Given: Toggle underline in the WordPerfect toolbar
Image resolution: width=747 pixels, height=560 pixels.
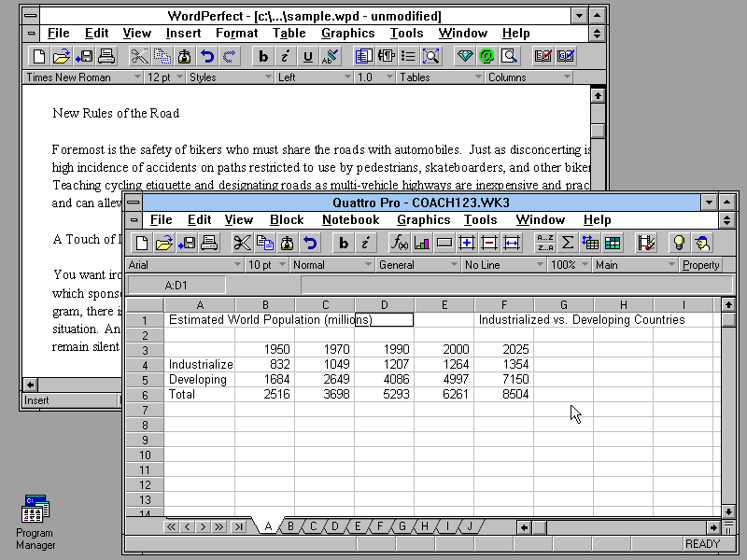Looking at the screenshot, I should coord(308,57).
